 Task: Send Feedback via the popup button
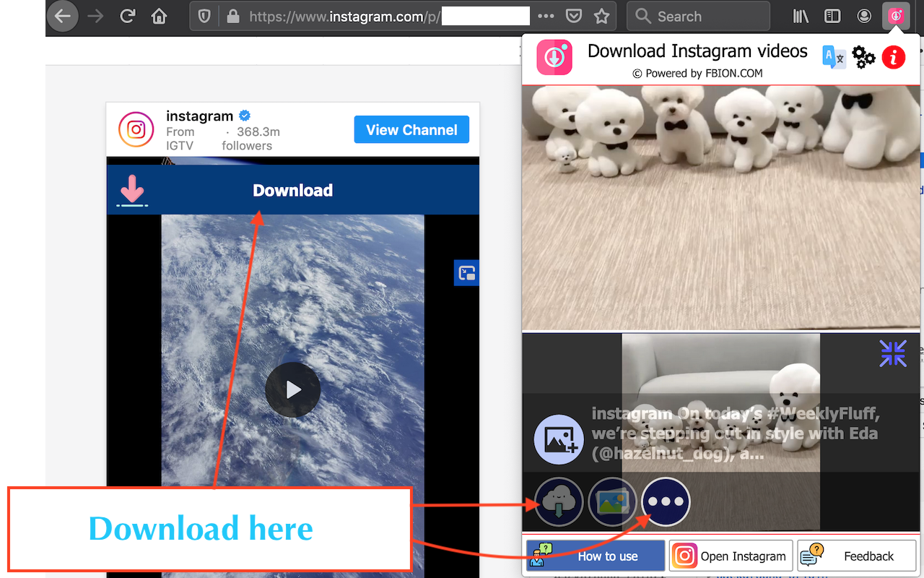coord(857,556)
